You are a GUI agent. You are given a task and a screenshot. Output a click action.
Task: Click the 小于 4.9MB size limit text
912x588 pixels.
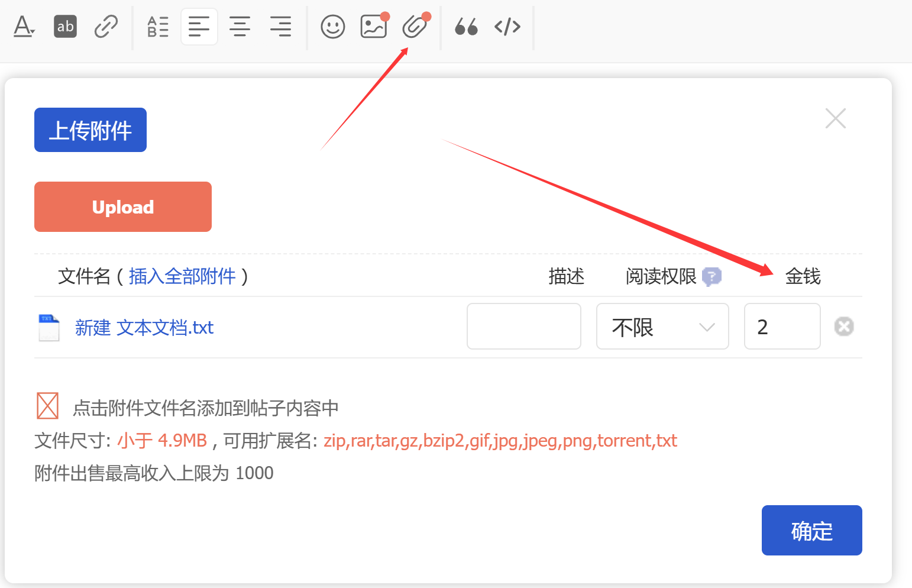(162, 441)
